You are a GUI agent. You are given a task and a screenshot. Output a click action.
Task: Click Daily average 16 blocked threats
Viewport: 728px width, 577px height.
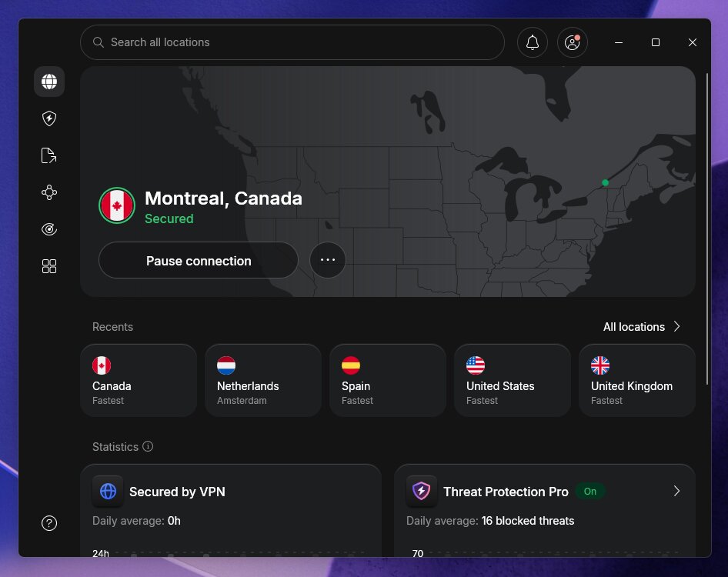coord(490,521)
